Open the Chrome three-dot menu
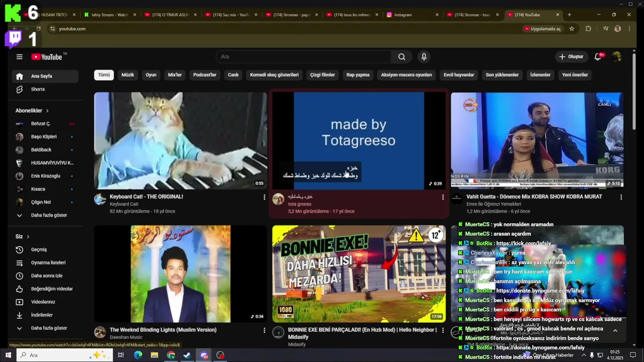644x362 pixels. pyautogui.click(x=629, y=29)
